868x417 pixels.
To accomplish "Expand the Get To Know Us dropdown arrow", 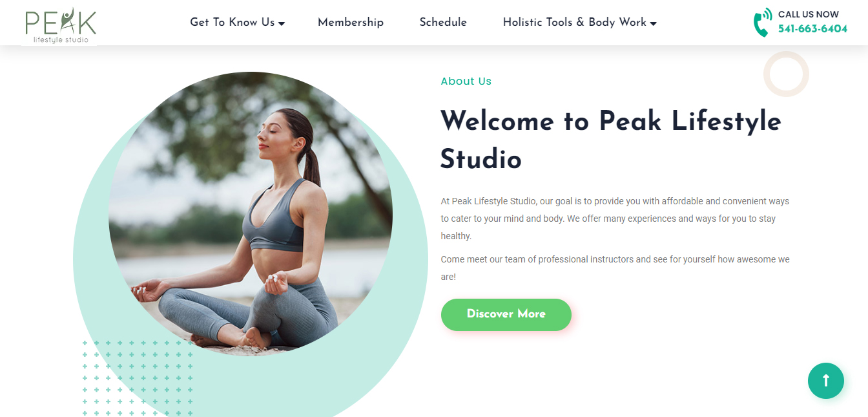I will (282, 23).
